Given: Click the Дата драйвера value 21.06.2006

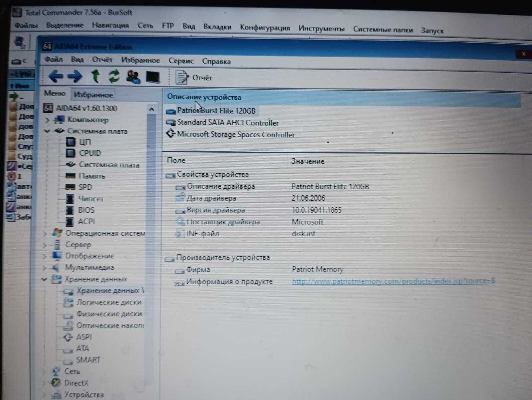Looking at the screenshot, I should tap(308, 198).
